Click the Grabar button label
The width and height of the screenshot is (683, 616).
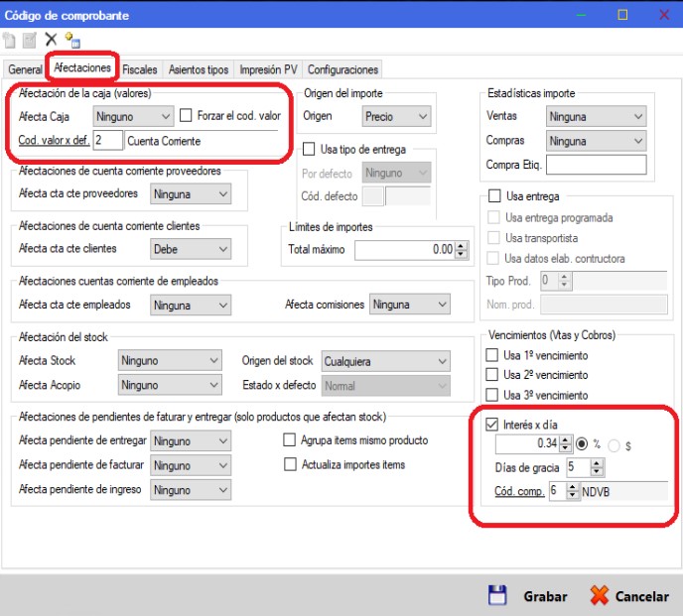[x=545, y=596]
